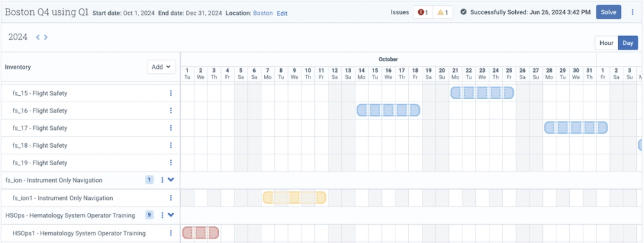Open the Boston location link
The image size is (644, 243).
point(263,13)
